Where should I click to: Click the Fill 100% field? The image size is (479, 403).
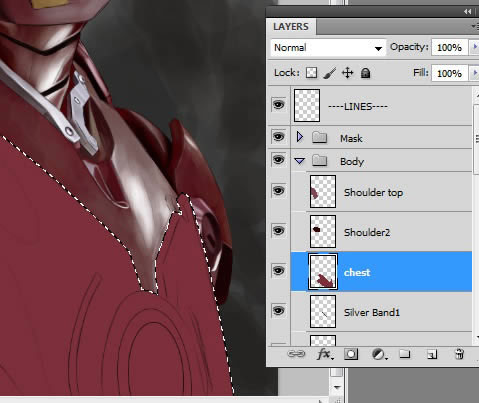pyautogui.click(x=449, y=73)
